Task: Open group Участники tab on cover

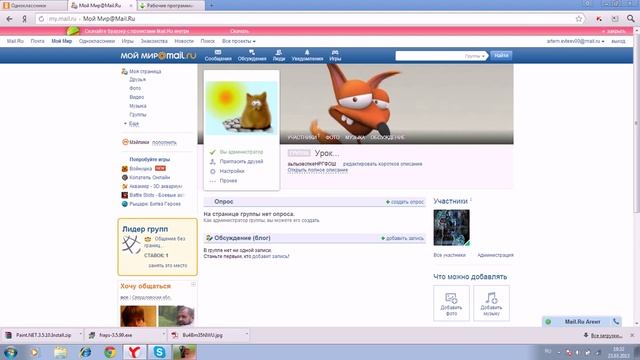Action: pyautogui.click(x=302, y=138)
